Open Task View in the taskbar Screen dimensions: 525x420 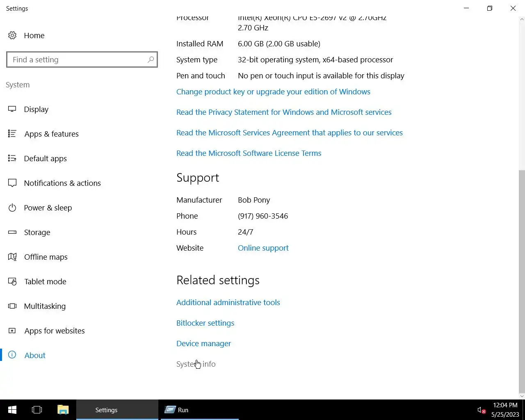[37, 410]
